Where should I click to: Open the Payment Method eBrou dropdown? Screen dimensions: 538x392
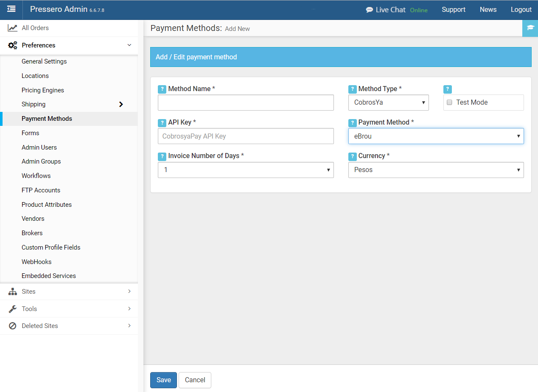point(436,136)
